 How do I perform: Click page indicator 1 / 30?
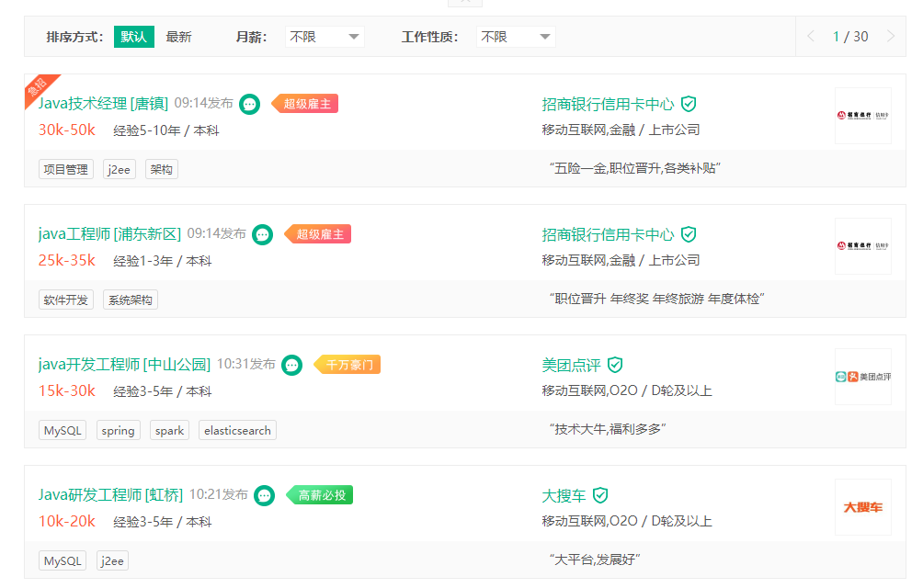[x=850, y=37]
